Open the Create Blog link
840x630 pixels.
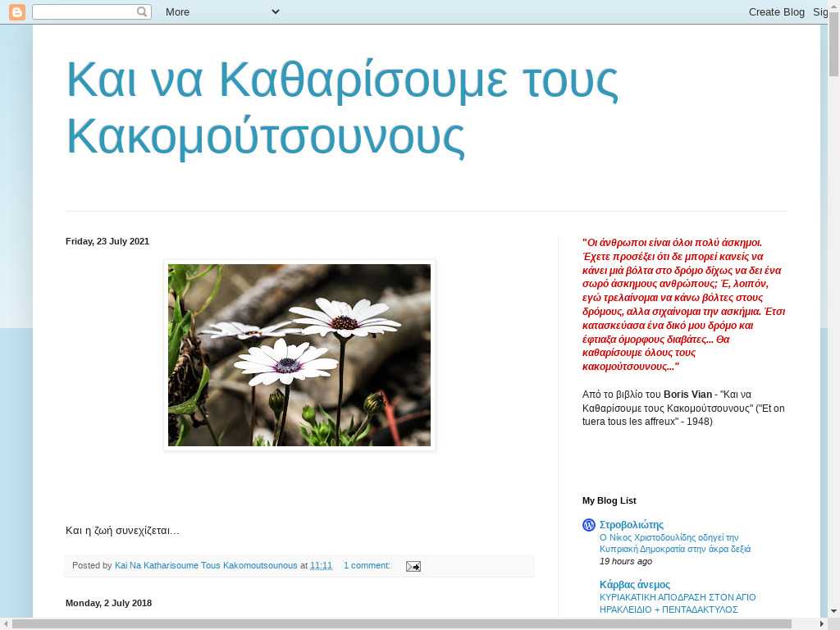(x=776, y=11)
